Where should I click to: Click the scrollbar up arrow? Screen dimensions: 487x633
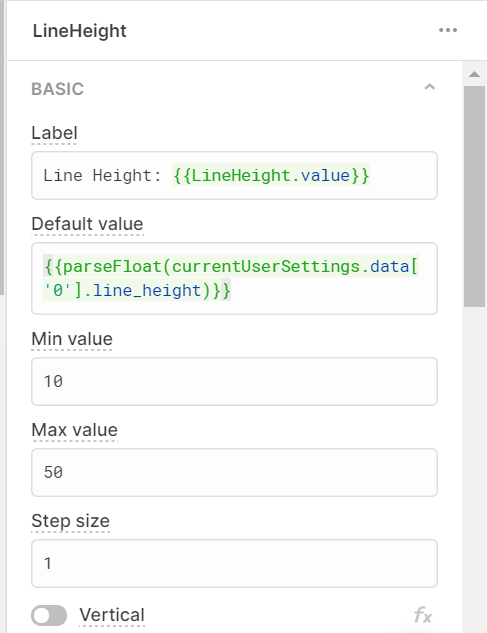(x=474, y=74)
